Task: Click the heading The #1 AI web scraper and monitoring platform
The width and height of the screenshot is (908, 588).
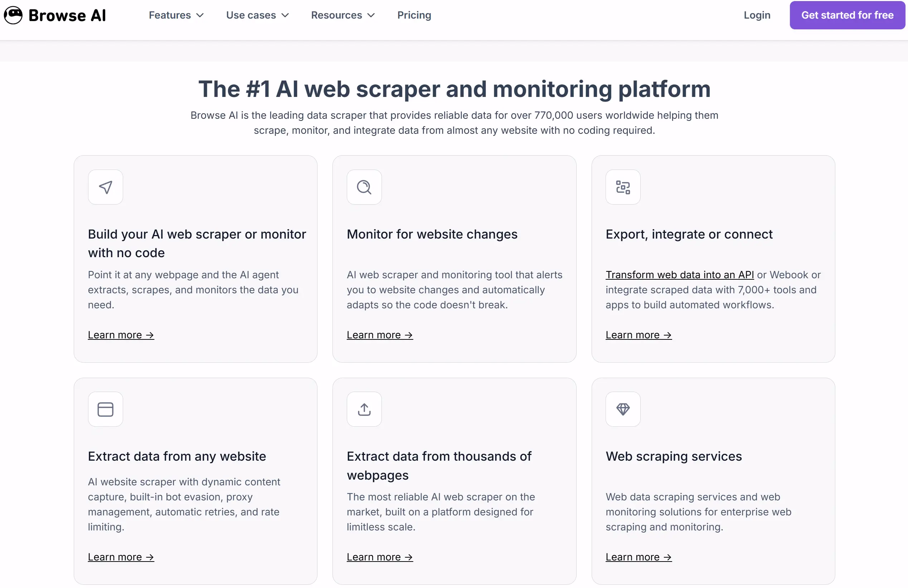Action: pyautogui.click(x=455, y=89)
